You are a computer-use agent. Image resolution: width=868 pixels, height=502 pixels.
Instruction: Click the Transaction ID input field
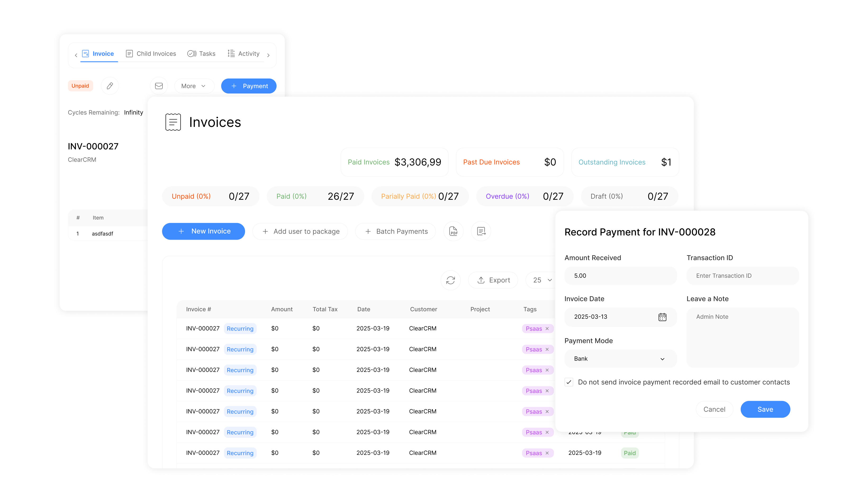pos(742,275)
